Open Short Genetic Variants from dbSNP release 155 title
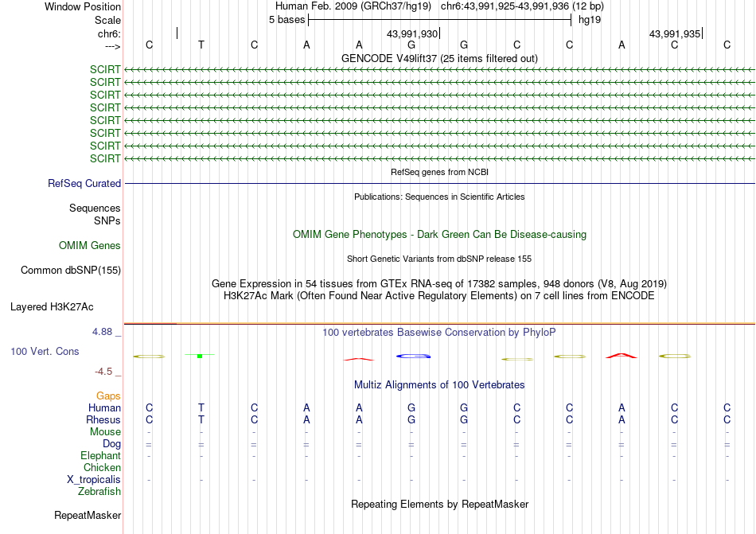This screenshot has width=756, height=534. [x=439, y=259]
